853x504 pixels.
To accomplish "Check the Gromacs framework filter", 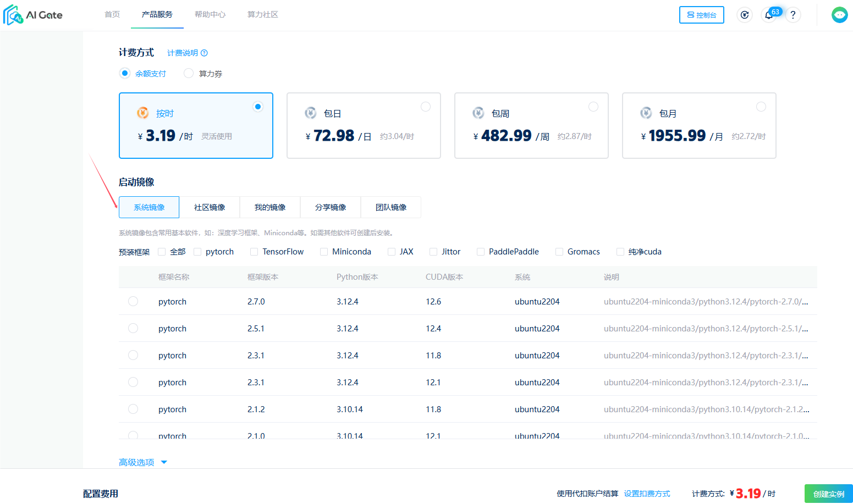I will pyautogui.click(x=559, y=252).
